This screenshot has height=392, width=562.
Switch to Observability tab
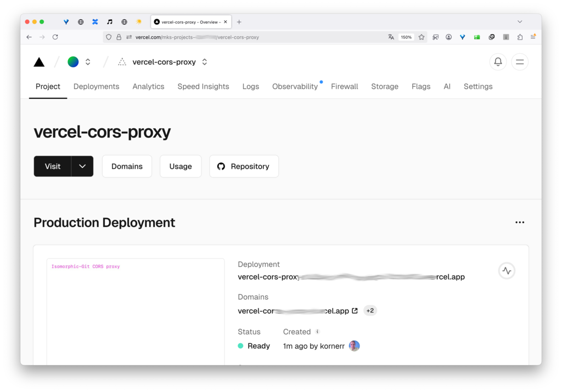pos(295,87)
